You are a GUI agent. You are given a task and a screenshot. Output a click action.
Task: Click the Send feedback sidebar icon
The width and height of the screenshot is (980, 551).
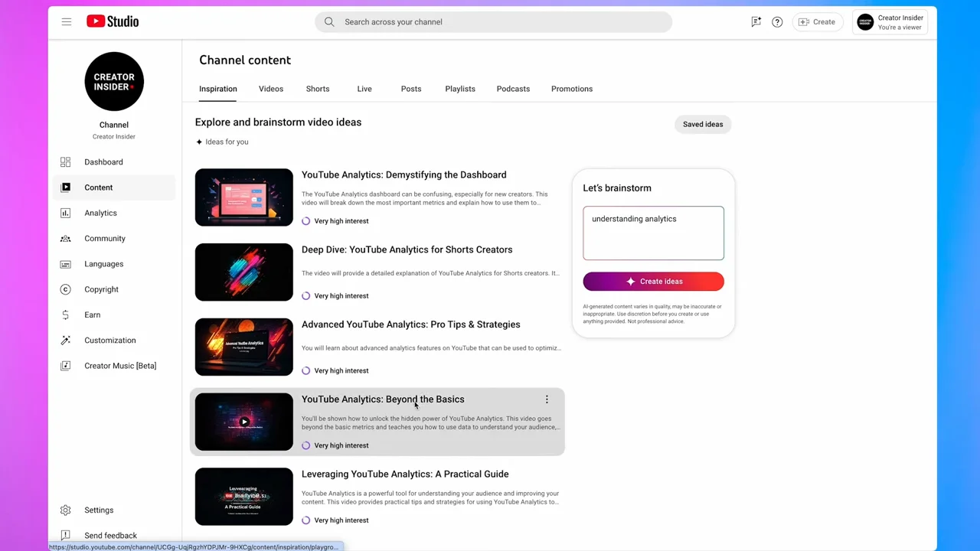tap(65, 536)
